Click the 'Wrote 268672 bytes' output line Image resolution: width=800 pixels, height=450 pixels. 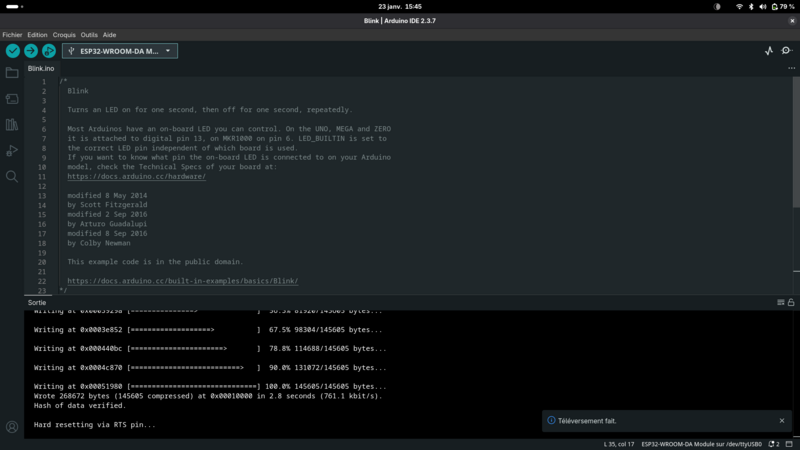(208, 396)
